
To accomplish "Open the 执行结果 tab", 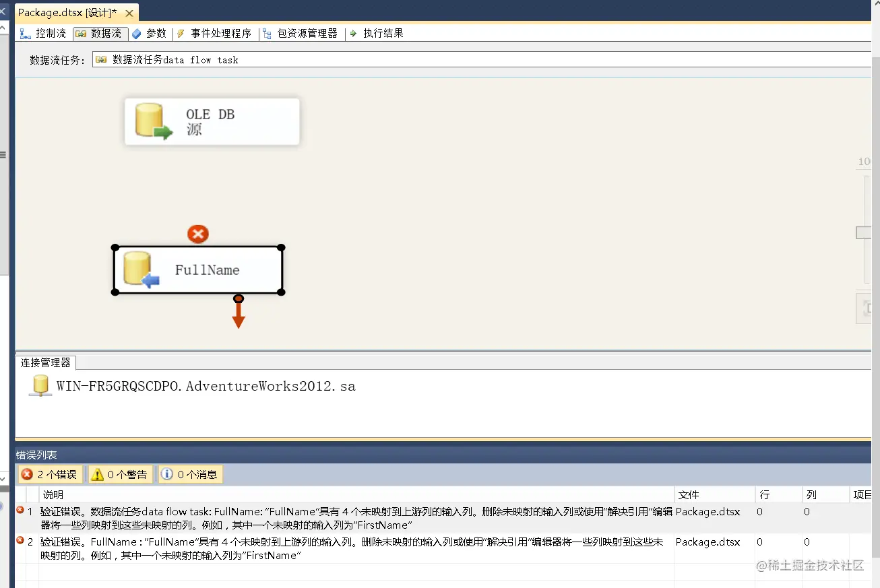I will tap(377, 33).
